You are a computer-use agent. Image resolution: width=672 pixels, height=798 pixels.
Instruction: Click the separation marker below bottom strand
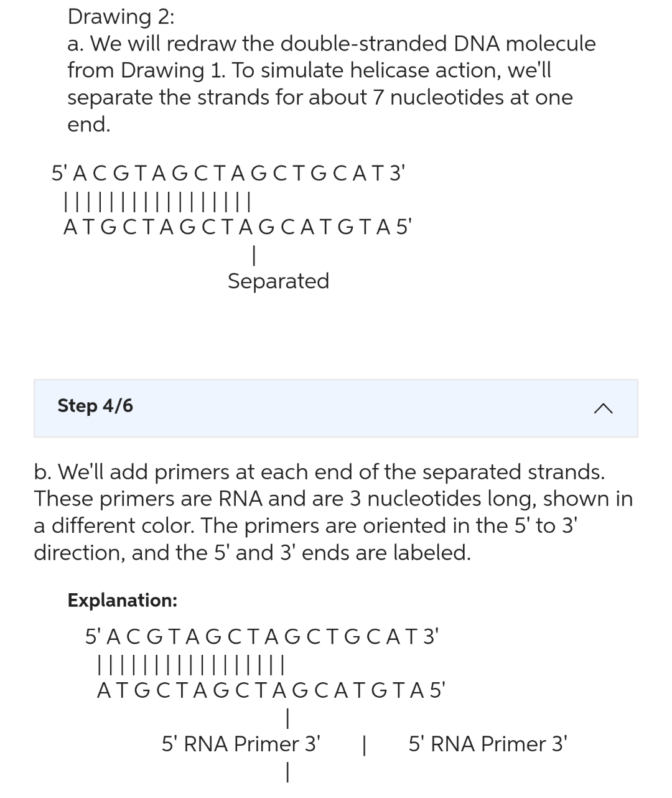point(254,254)
